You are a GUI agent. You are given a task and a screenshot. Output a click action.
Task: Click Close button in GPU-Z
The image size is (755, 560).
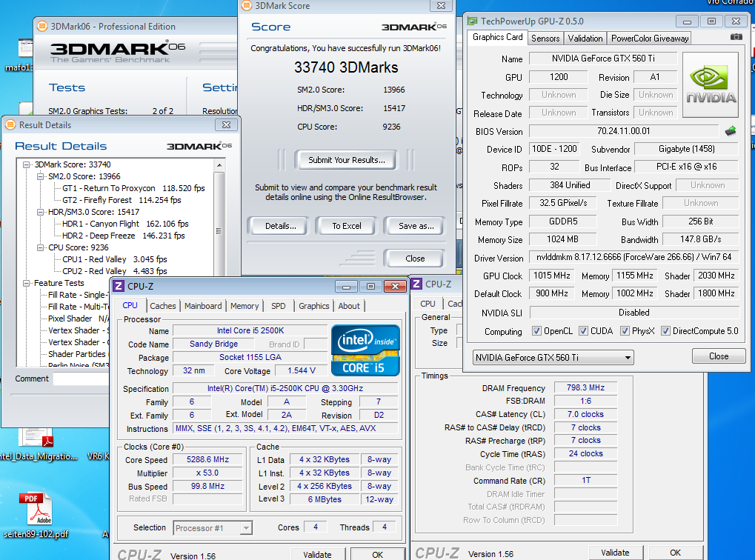[719, 356]
